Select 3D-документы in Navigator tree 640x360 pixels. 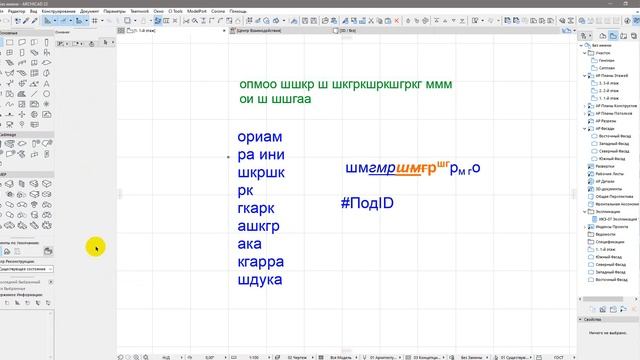[609, 189]
